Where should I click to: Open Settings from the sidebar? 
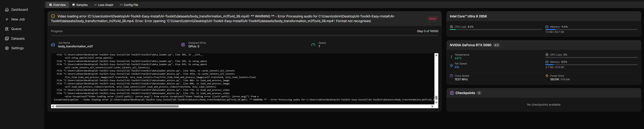pyautogui.click(x=14, y=48)
